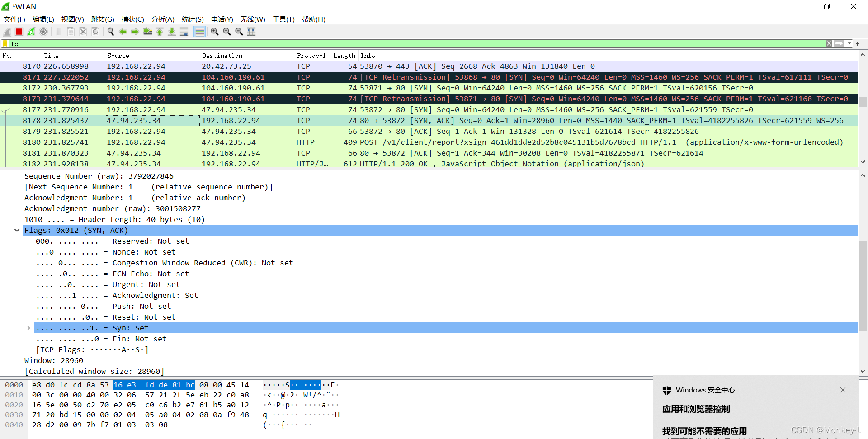Collapse the Flags: 0x012 (SYN, ACK) tree

pyautogui.click(x=17, y=230)
